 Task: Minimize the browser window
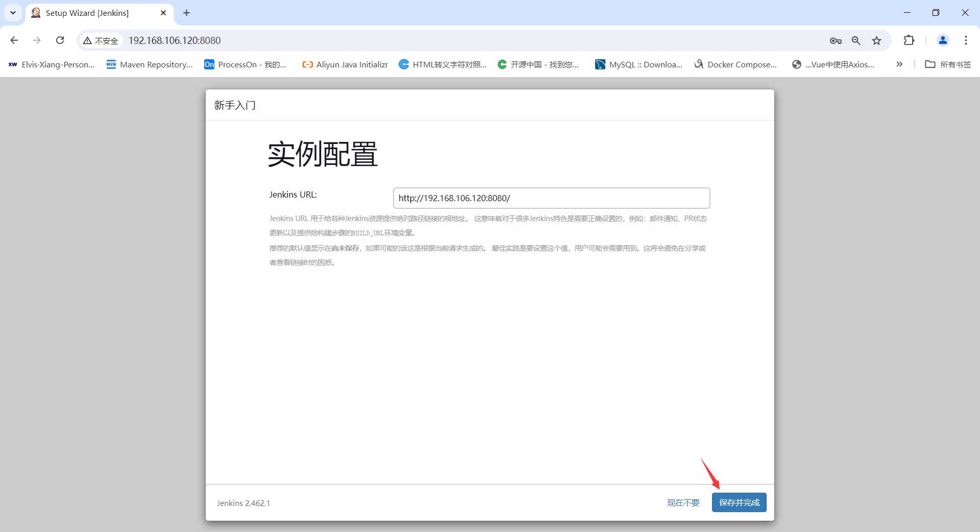(x=907, y=13)
